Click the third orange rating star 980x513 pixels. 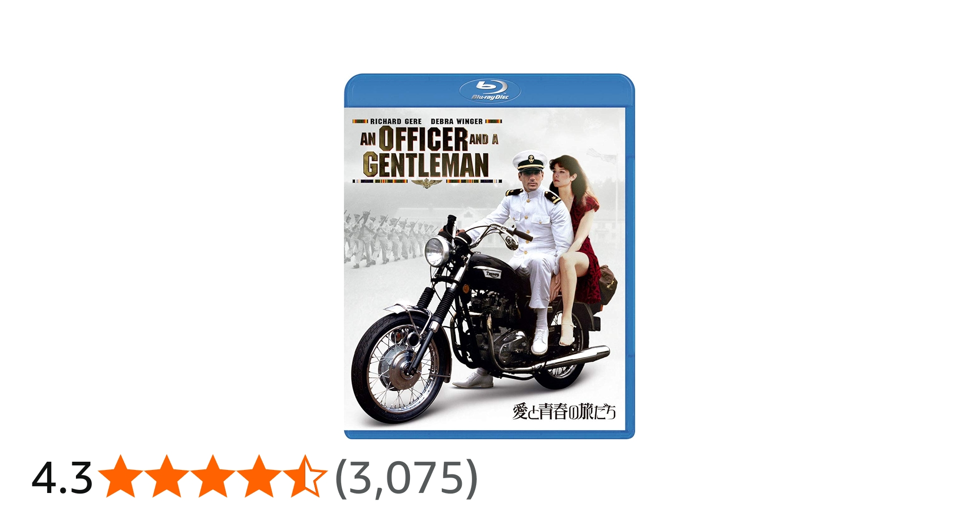(x=212, y=476)
